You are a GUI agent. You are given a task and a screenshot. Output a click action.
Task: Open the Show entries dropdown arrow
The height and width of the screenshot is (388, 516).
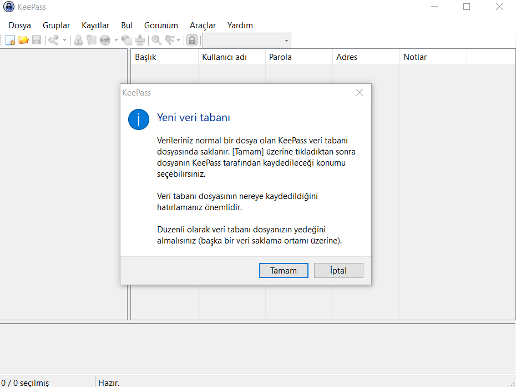pos(178,40)
